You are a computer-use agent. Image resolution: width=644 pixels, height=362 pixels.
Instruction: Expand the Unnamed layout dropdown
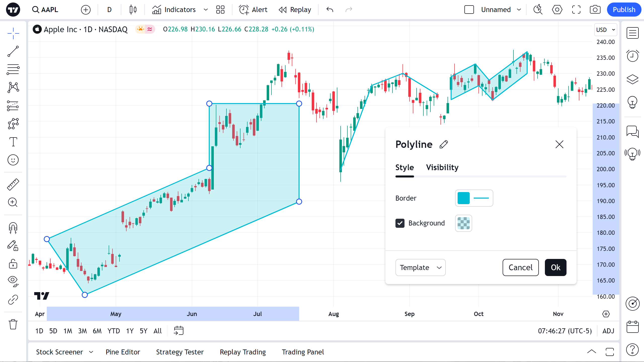point(519,10)
